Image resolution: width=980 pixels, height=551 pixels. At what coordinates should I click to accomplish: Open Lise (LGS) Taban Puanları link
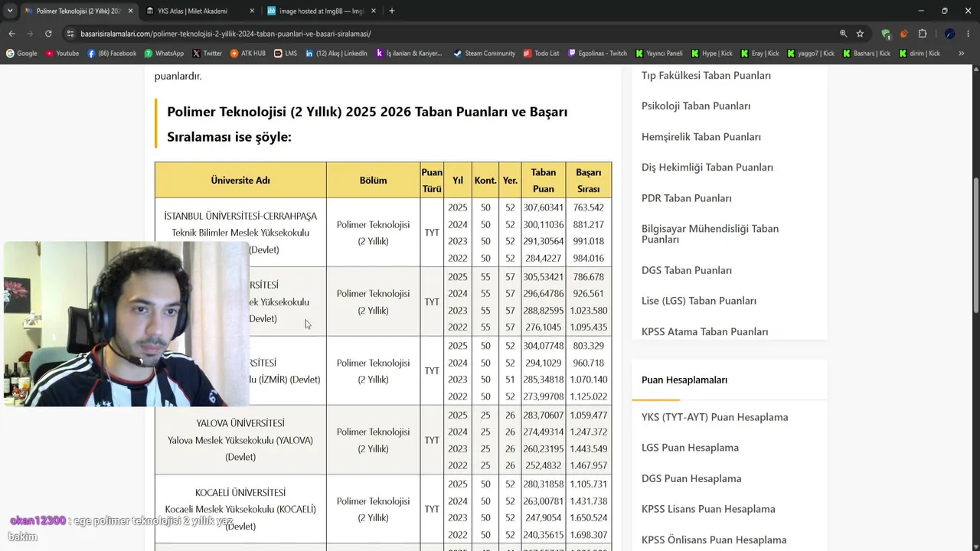pyautogui.click(x=699, y=301)
